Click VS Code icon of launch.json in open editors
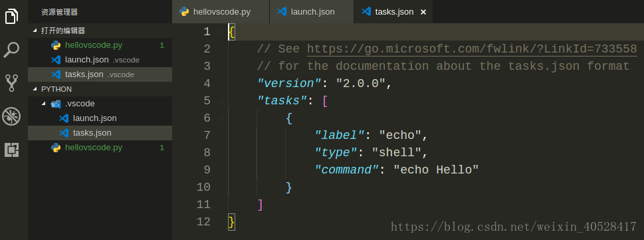The height and width of the screenshot is (240, 644). 56,60
